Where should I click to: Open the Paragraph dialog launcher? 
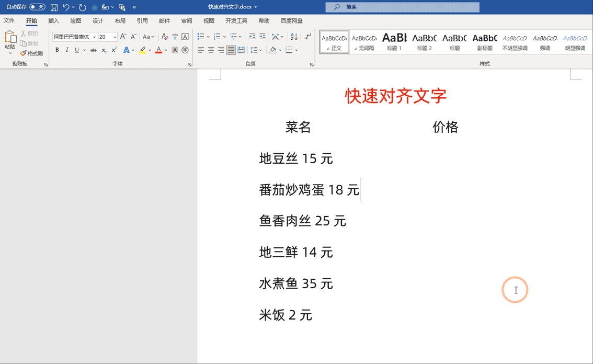tap(312, 65)
